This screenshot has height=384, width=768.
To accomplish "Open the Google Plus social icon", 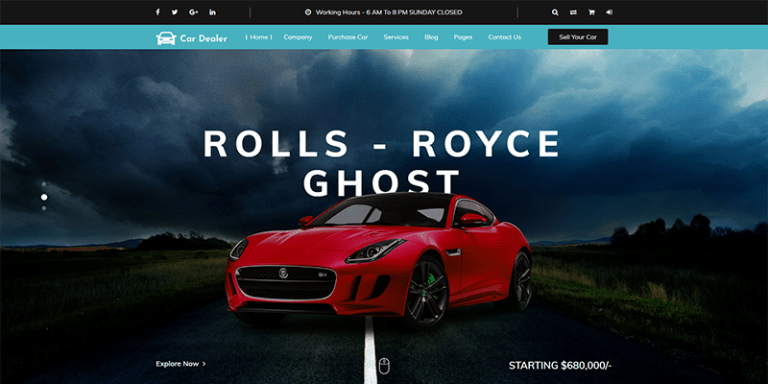I will (193, 12).
